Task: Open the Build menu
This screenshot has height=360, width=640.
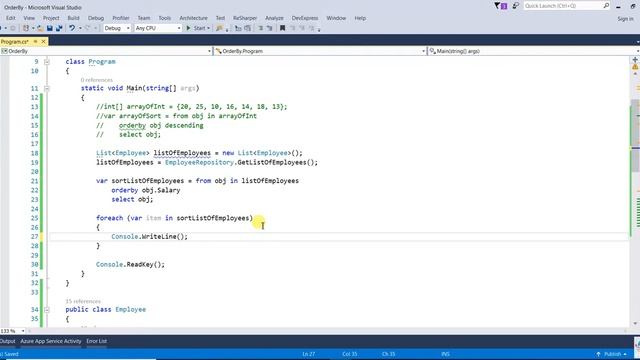Action: pyautogui.click(x=73, y=18)
